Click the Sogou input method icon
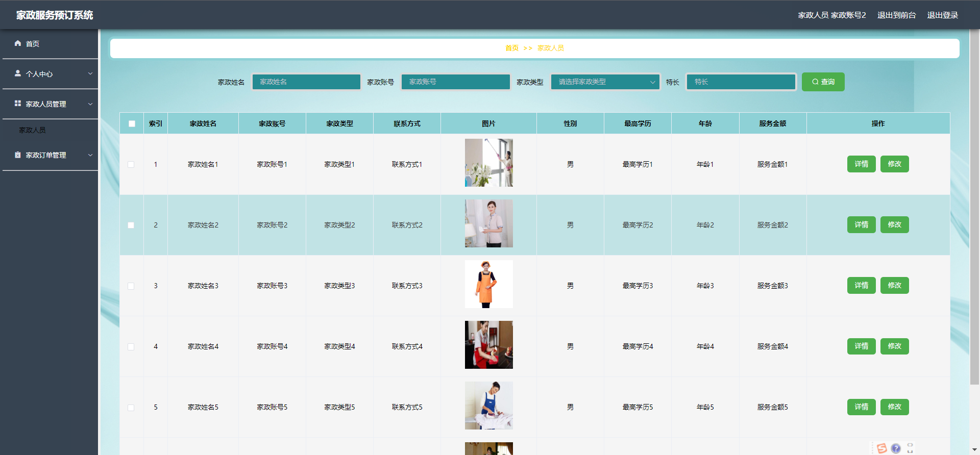Image resolution: width=980 pixels, height=455 pixels. click(881, 448)
